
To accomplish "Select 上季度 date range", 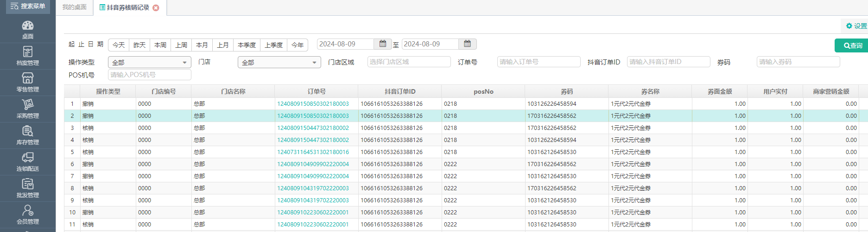I will [x=274, y=45].
